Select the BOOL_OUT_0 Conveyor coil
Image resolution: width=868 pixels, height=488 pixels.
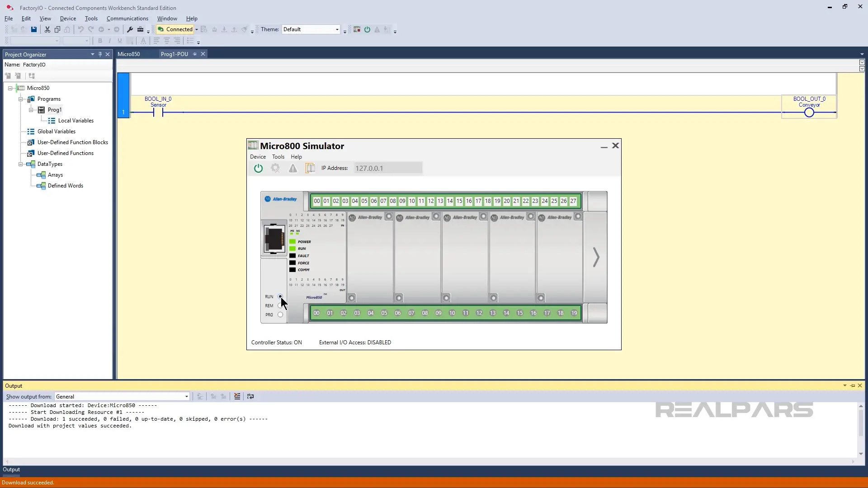tap(809, 113)
